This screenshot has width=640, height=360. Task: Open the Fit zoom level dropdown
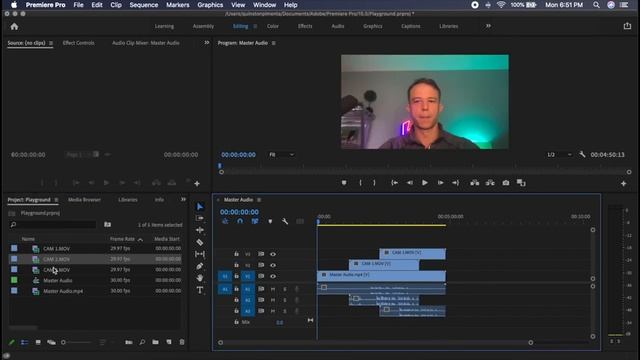pyautogui.click(x=282, y=155)
